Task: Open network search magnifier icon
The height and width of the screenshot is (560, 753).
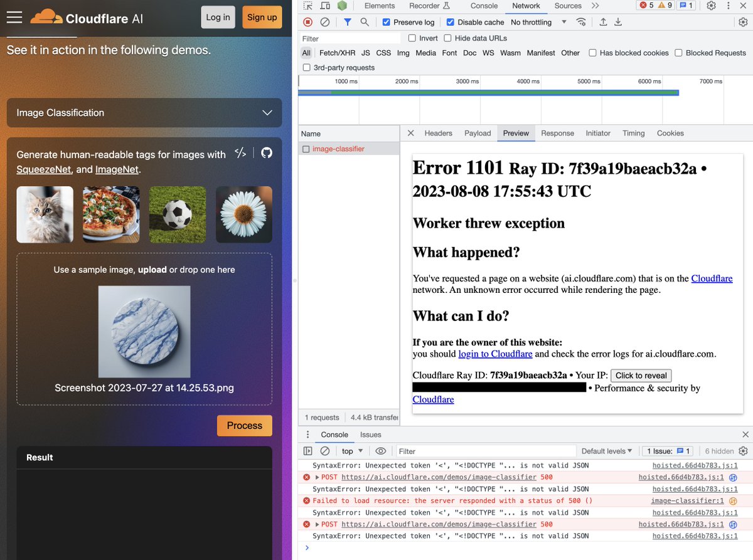Action: [364, 22]
